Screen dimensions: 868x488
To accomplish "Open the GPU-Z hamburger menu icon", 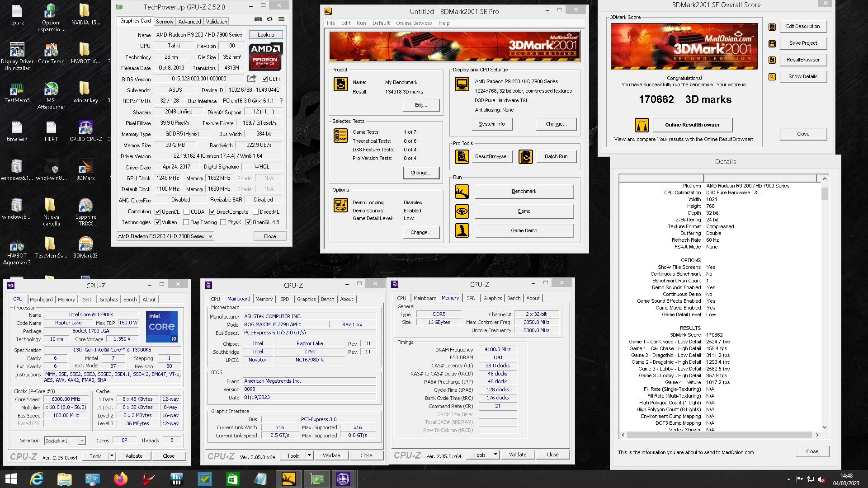I will (281, 19).
